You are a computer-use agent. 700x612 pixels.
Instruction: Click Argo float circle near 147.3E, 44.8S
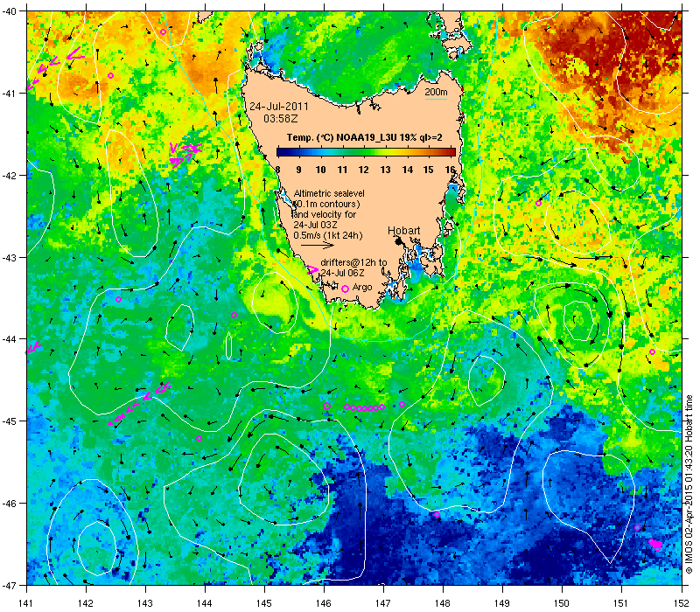click(402, 405)
